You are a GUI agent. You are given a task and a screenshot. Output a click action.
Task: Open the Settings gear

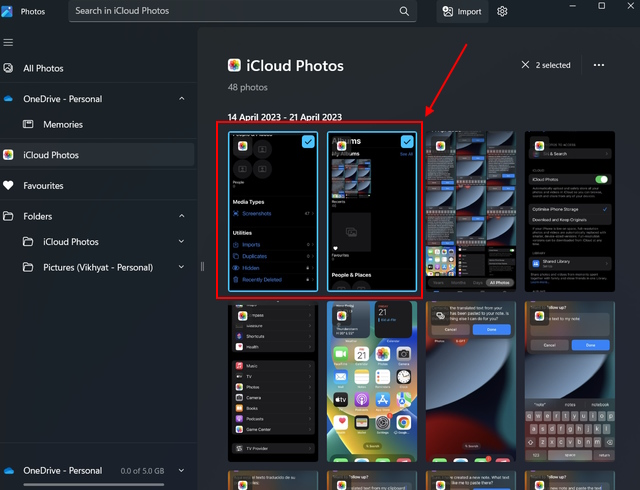point(502,11)
